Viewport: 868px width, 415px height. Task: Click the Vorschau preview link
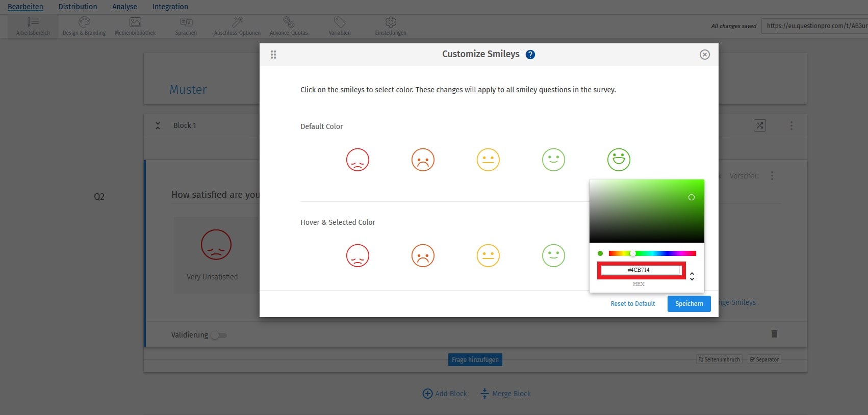pos(744,176)
